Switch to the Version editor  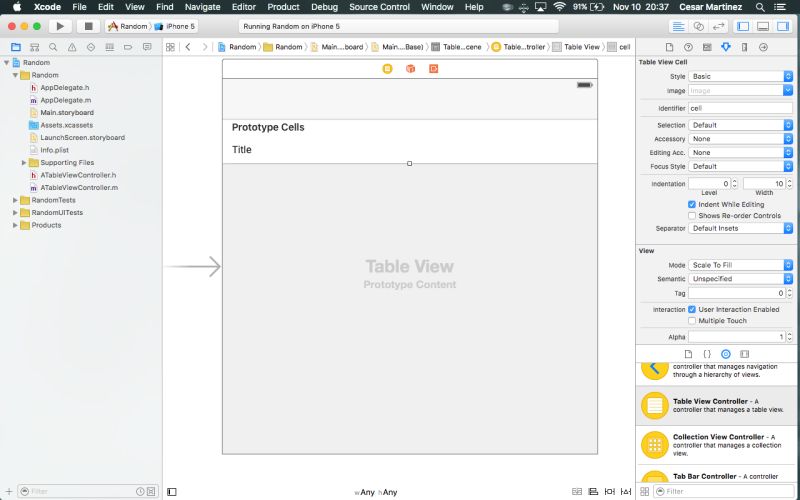(718, 27)
